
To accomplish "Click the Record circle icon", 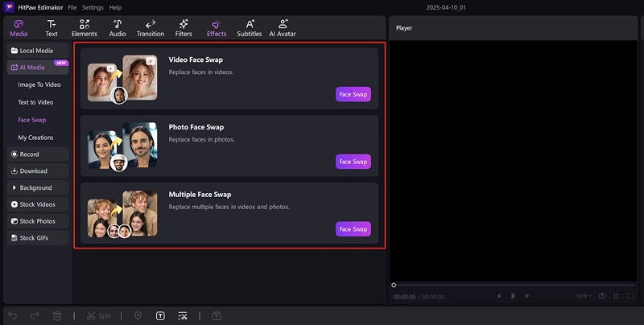I will [x=14, y=154].
